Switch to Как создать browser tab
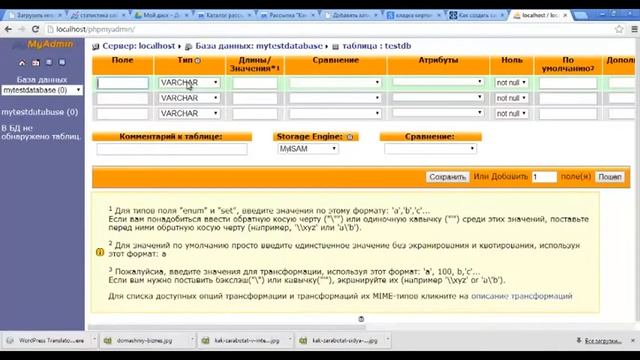This screenshot has width=640, height=360. 478,15
